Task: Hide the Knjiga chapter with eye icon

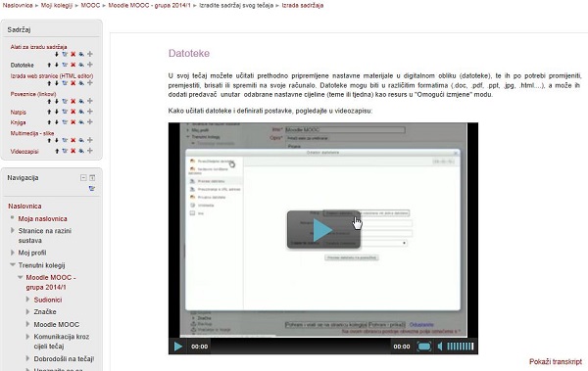Action: 81,122
